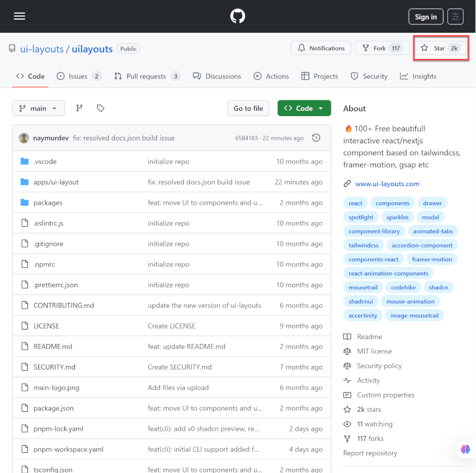Open 'Create LICENSE' commit message
Screen dimensions: 476x473
(171, 326)
